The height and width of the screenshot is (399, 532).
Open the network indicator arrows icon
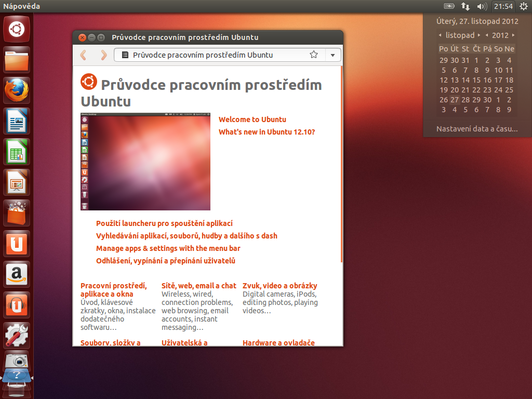coord(465,6)
